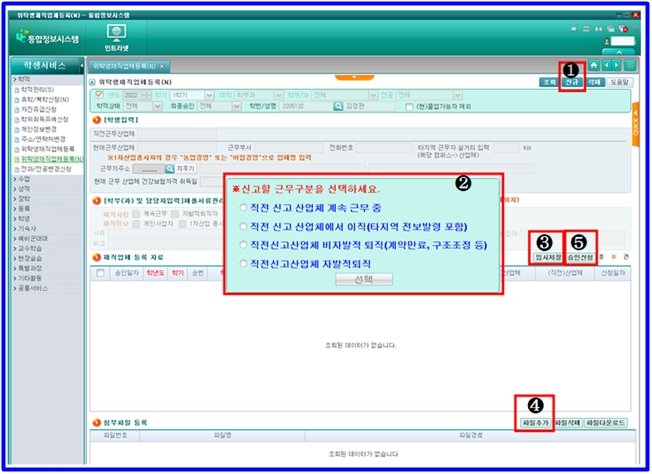The width and height of the screenshot is (652, 474).
Task: Check the 개인사업자 checkbox
Action: [136, 224]
